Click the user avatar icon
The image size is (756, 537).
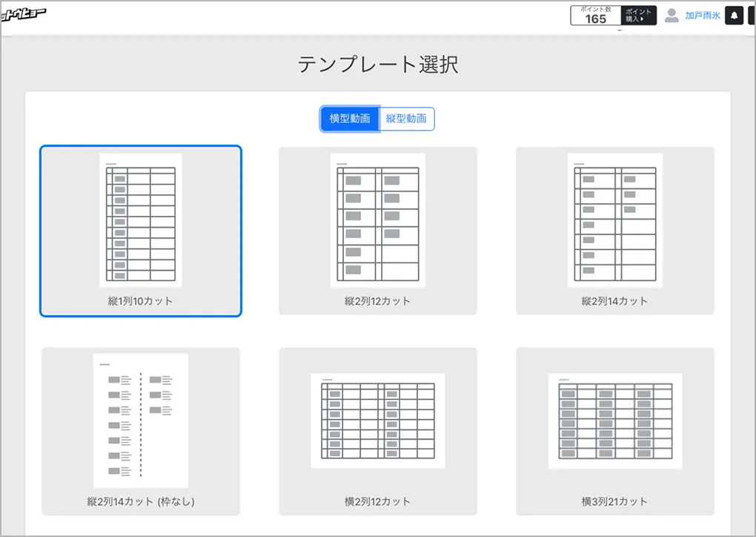click(672, 16)
